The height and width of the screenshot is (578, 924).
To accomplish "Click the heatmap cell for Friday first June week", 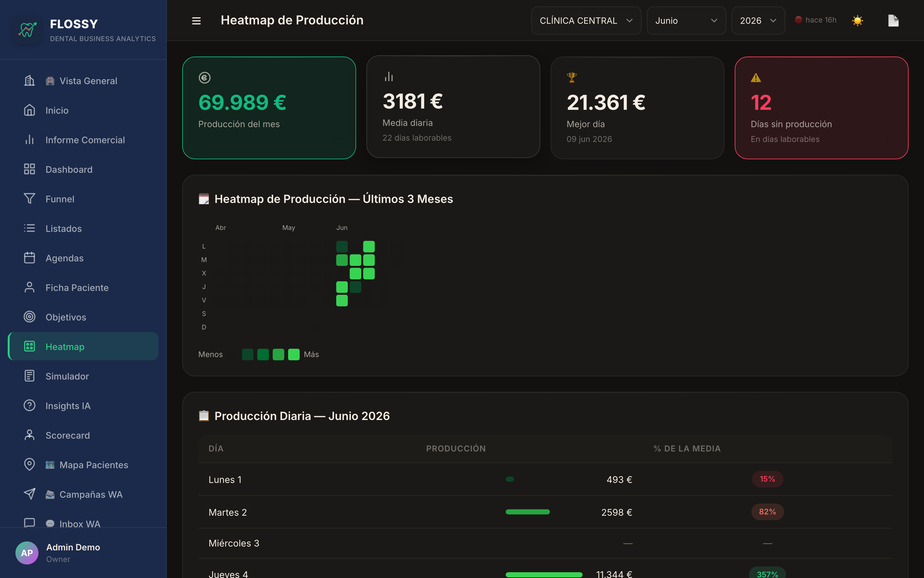I will click(x=342, y=301).
